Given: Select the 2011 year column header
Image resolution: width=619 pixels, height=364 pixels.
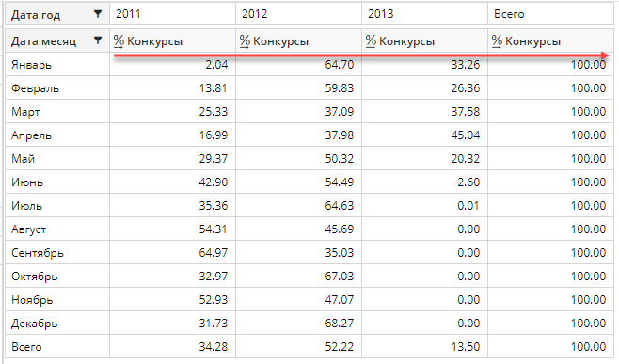Looking at the screenshot, I should (172, 14).
